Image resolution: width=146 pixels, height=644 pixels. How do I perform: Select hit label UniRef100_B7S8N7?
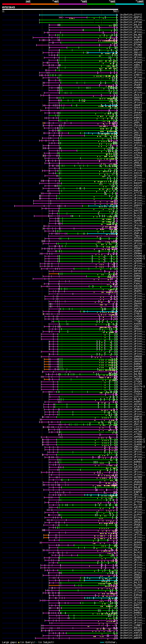pyautogui.click(x=131, y=45)
